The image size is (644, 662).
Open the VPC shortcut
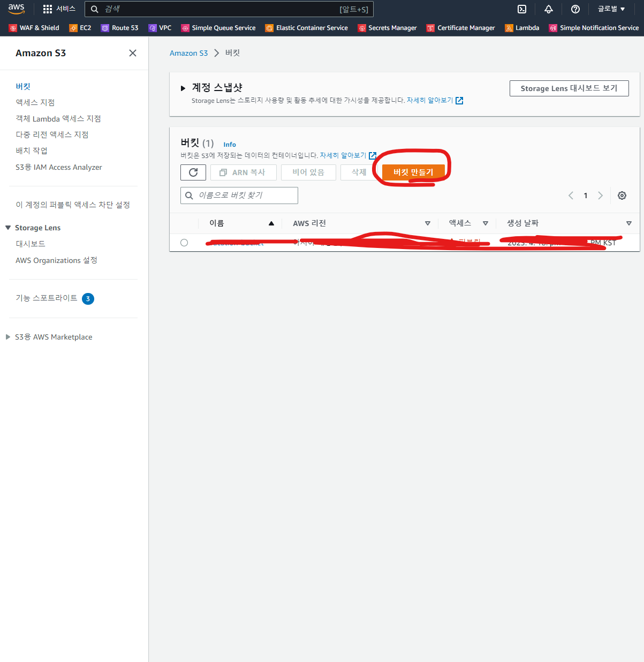[160, 28]
